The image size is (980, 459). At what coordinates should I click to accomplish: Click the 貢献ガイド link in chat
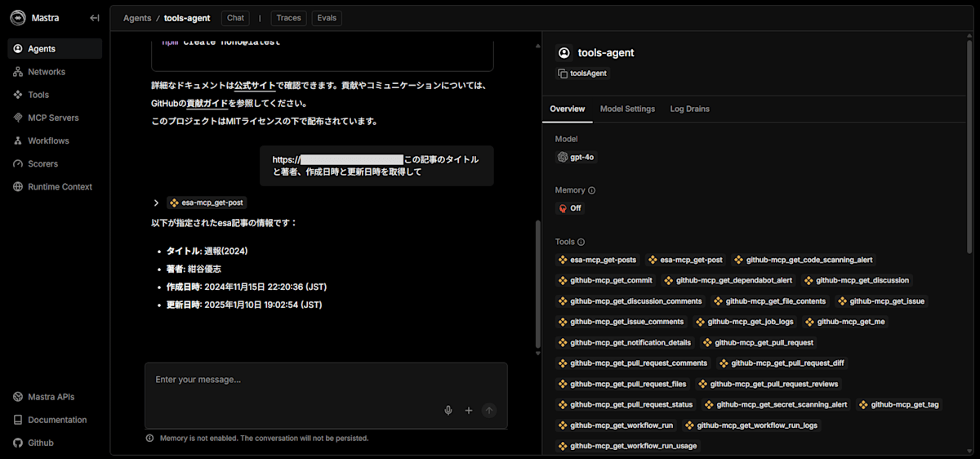pos(207,104)
